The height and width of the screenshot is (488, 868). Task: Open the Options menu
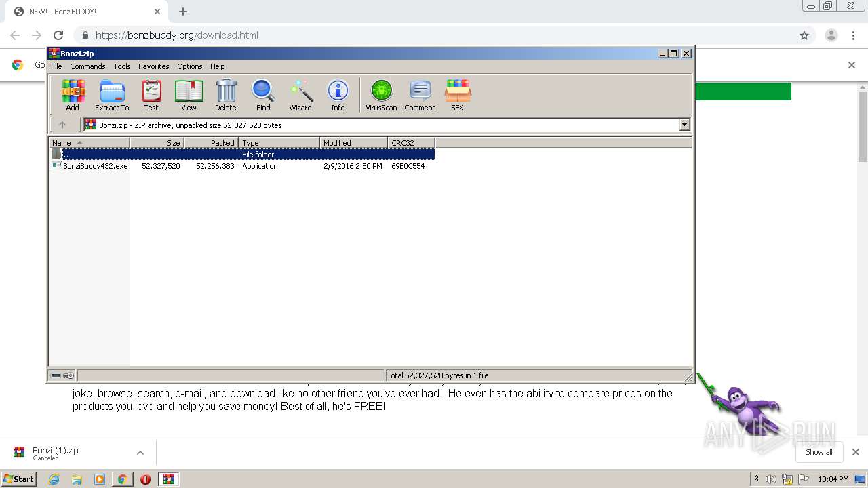[190, 66]
